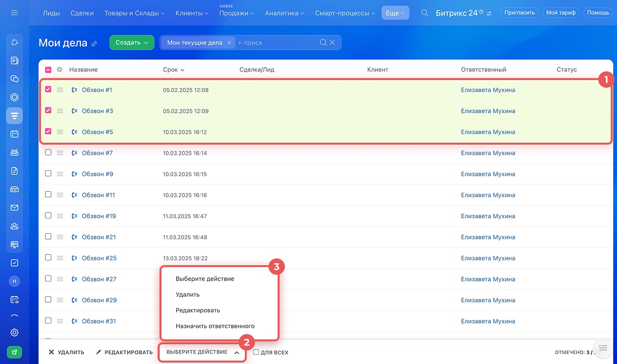Select the CRM funnel sidebar icon

click(x=14, y=116)
